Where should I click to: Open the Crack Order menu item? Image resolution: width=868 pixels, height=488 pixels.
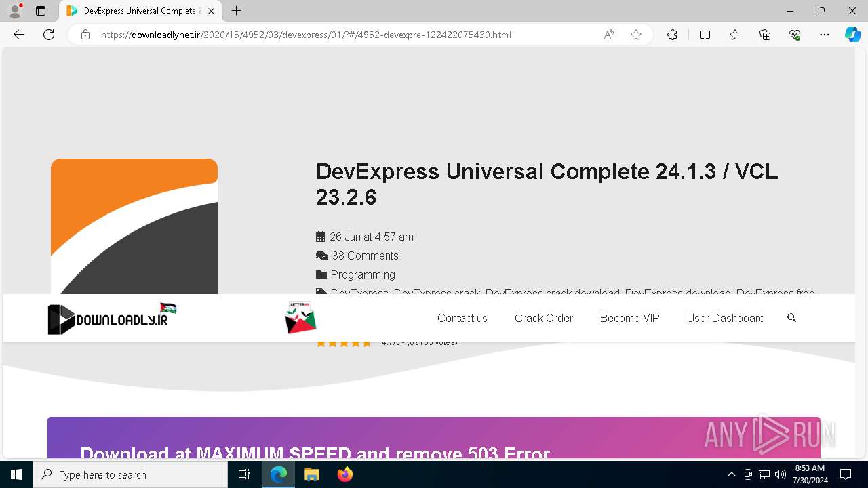click(x=544, y=318)
